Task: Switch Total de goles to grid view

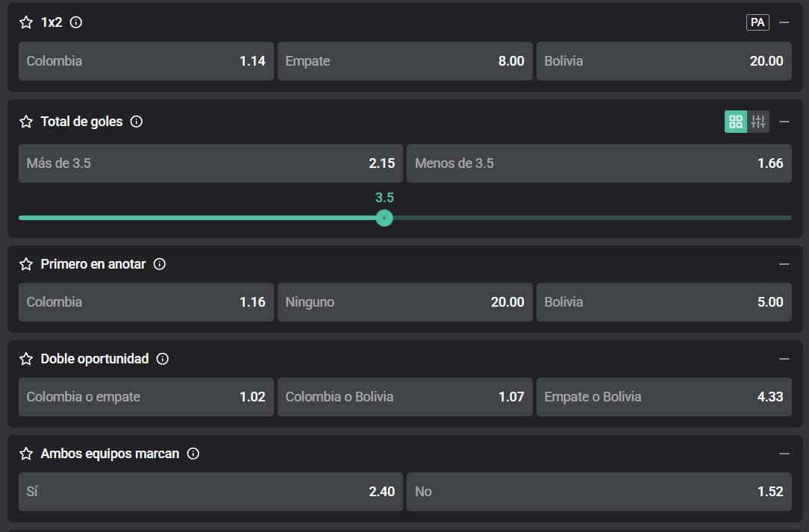Action: [736, 122]
